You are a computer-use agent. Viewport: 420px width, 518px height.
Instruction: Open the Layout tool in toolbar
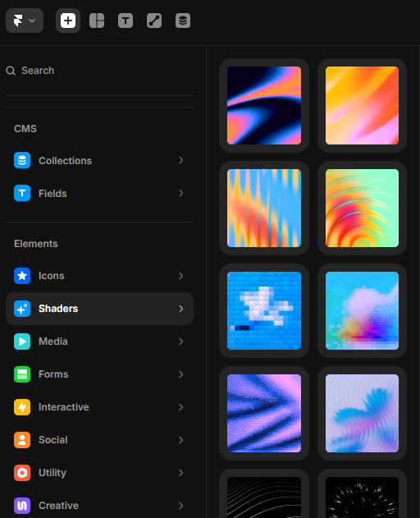pyautogui.click(x=97, y=21)
